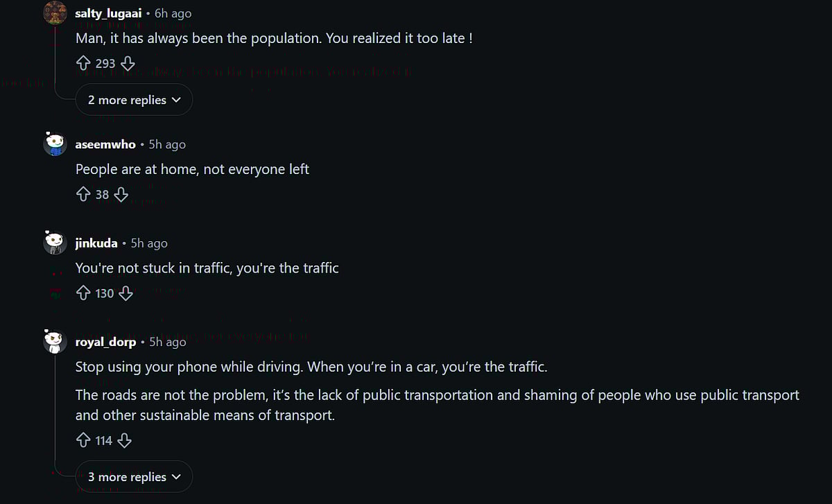Open salty_lugaai's profile link
The height and width of the screenshot is (504, 832).
(x=108, y=13)
